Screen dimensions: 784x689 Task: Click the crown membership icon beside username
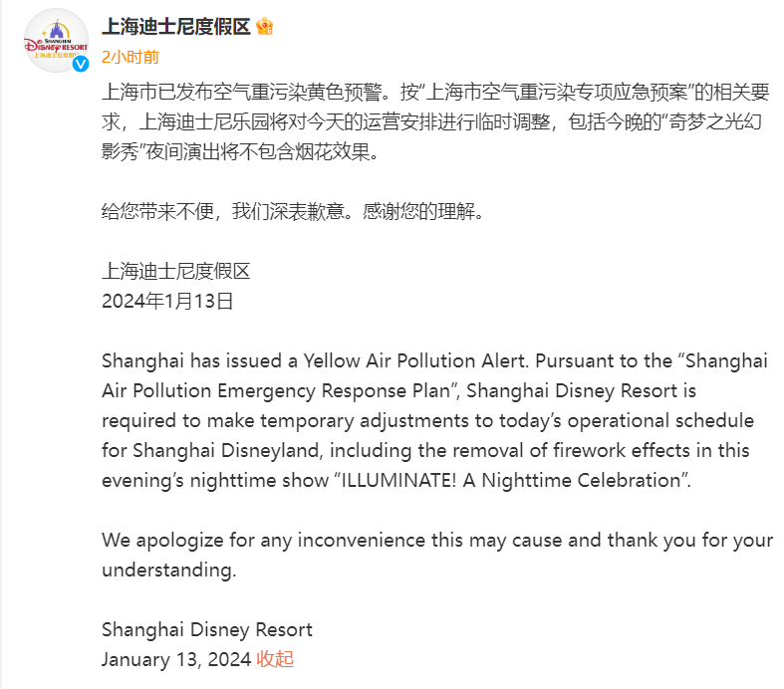tap(265, 26)
